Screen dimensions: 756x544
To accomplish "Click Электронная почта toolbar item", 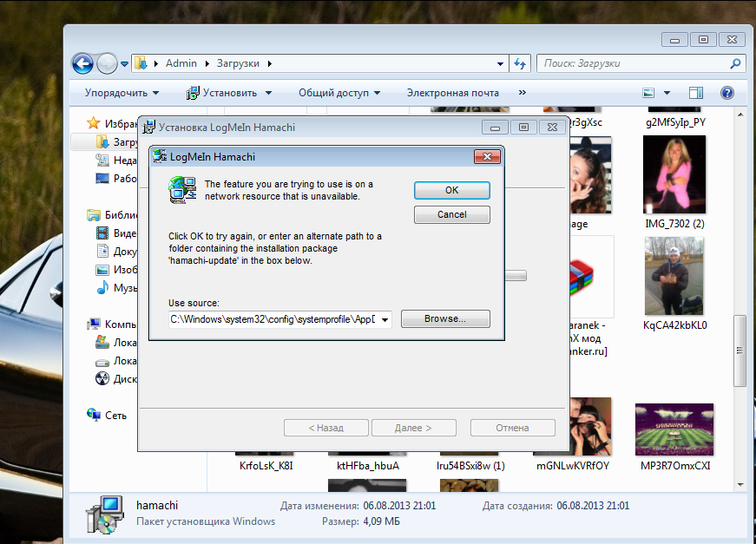I will pyautogui.click(x=453, y=93).
